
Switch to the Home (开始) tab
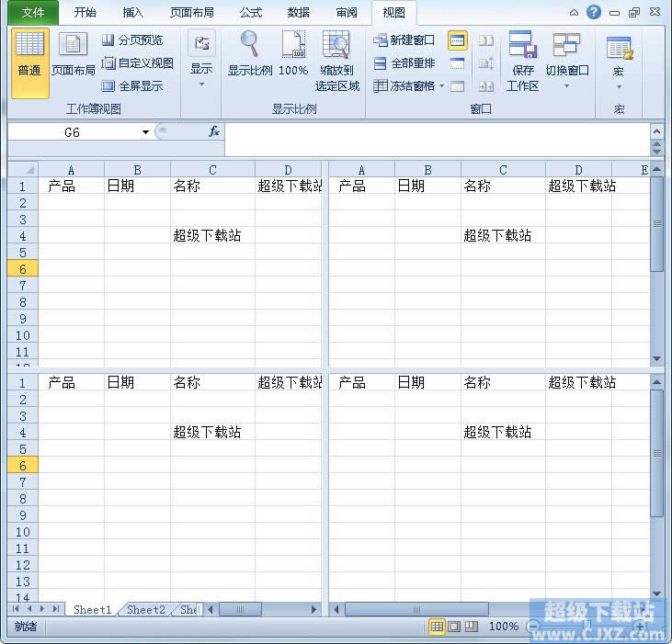coord(85,13)
